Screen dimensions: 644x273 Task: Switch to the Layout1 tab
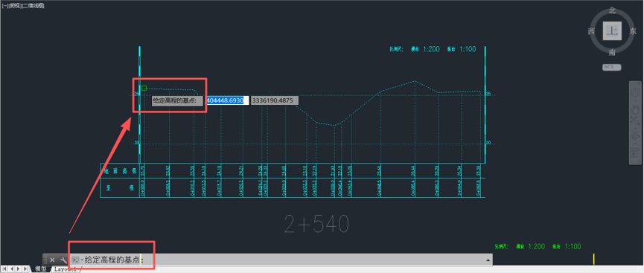[x=65, y=269]
